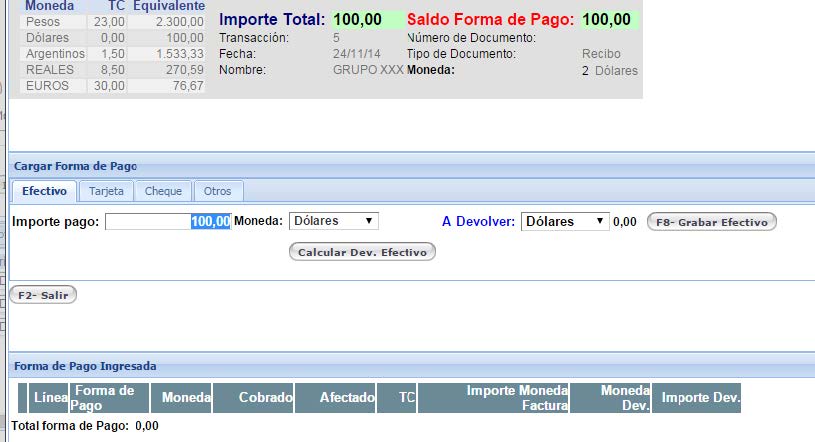815x442 pixels.
Task: Click the Saldo Forma de Pago value
Action: [x=611, y=20]
